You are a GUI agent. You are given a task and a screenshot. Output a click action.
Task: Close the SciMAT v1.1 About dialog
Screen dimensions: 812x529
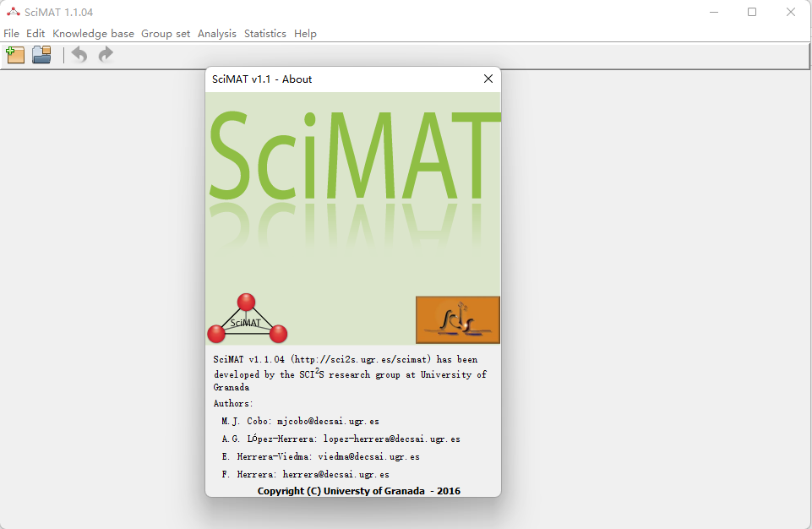pos(488,79)
